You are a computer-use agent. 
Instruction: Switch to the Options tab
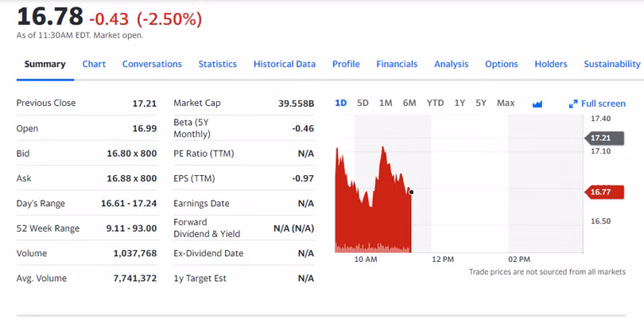click(501, 64)
